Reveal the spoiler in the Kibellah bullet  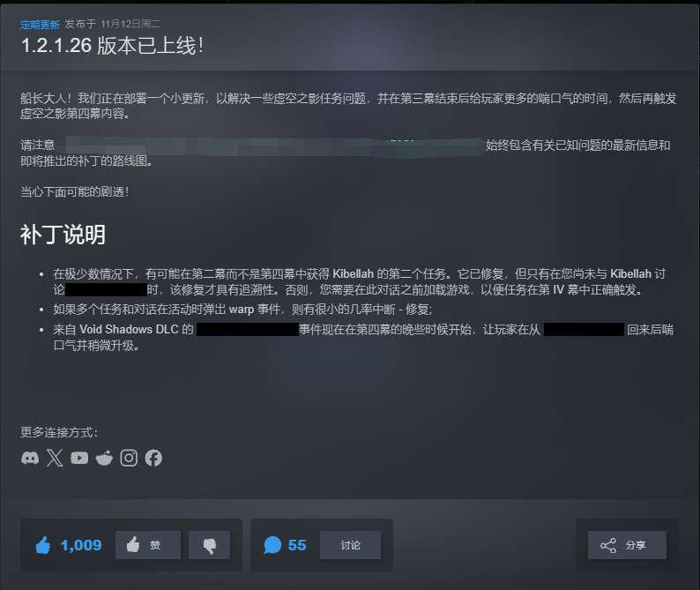coord(107,290)
